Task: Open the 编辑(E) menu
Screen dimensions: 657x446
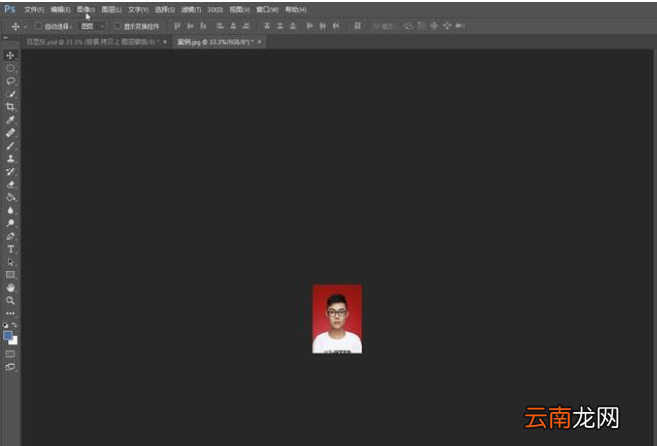Action: pyautogui.click(x=60, y=9)
